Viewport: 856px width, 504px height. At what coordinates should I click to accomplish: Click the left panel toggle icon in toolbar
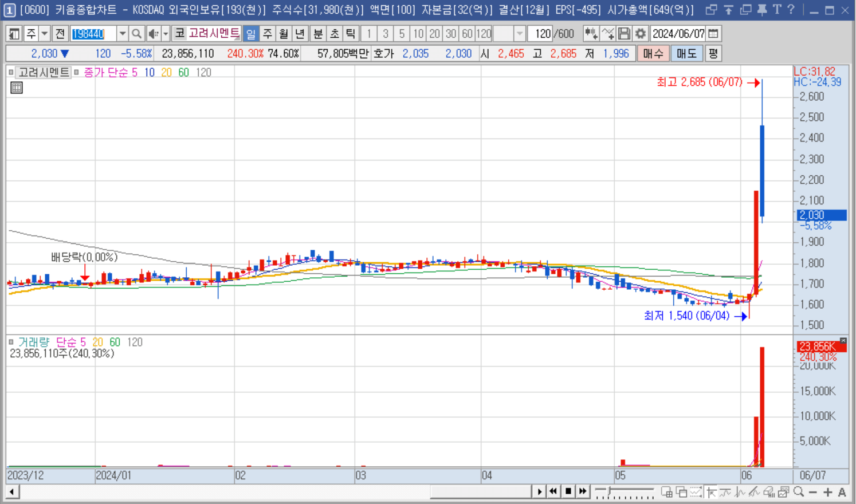point(14,34)
